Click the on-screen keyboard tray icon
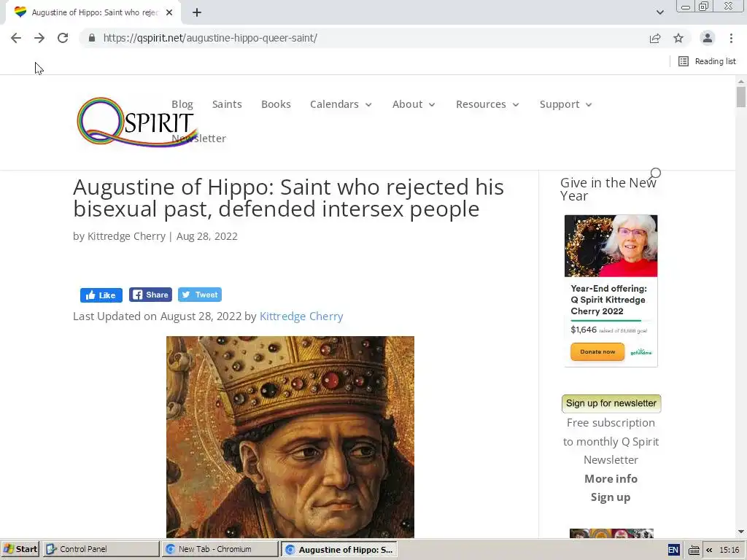Image resolution: width=747 pixels, height=560 pixels. 694,550
